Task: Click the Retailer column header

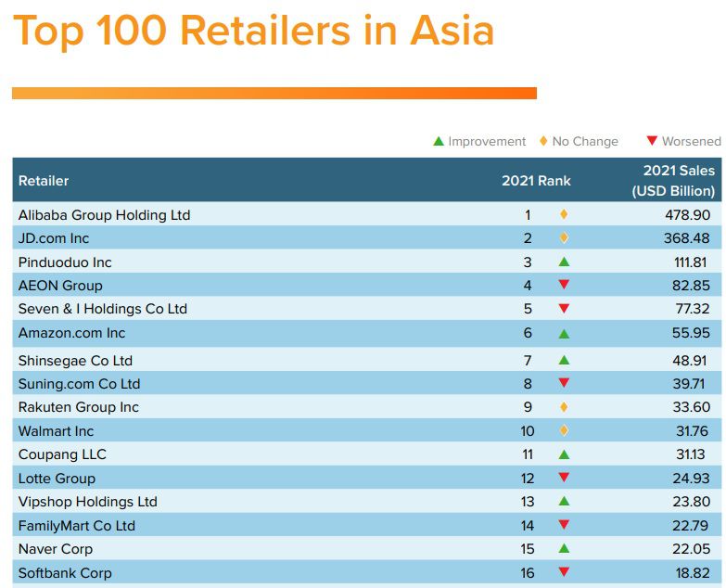Action: (44, 181)
